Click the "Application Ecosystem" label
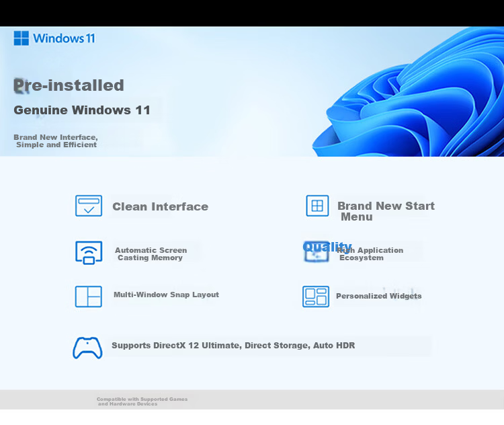Image resolution: width=504 pixels, height=425 pixels. coord(371,254)
